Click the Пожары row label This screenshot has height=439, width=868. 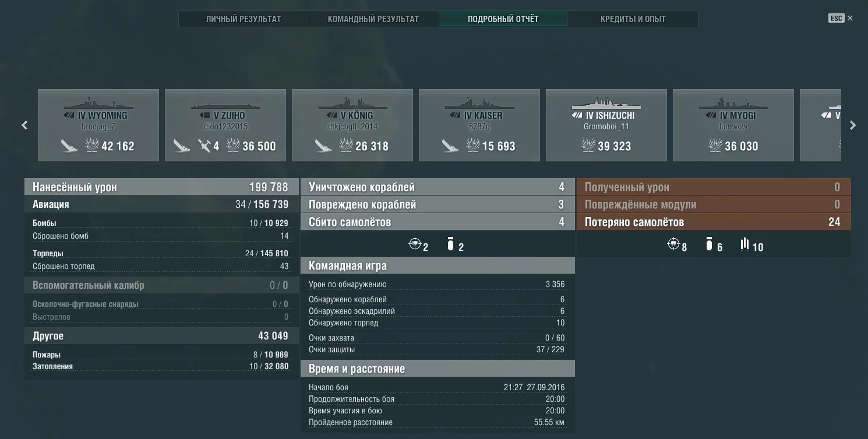47,355
